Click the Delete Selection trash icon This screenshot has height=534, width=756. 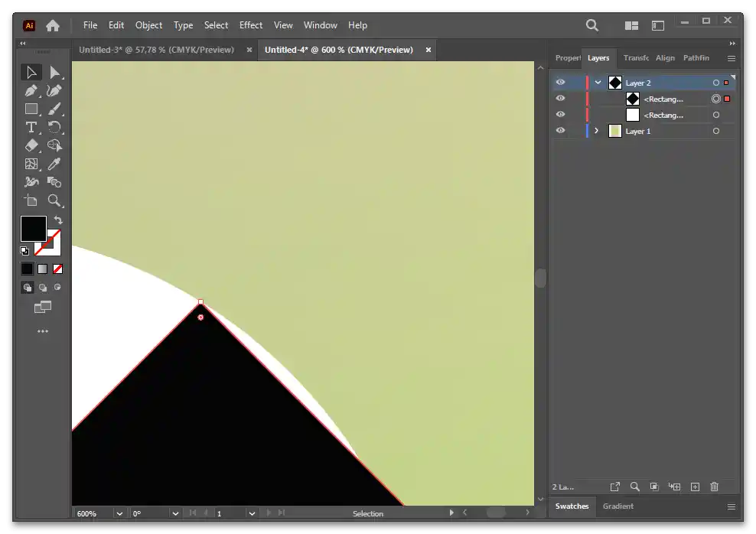pos(714,487)
